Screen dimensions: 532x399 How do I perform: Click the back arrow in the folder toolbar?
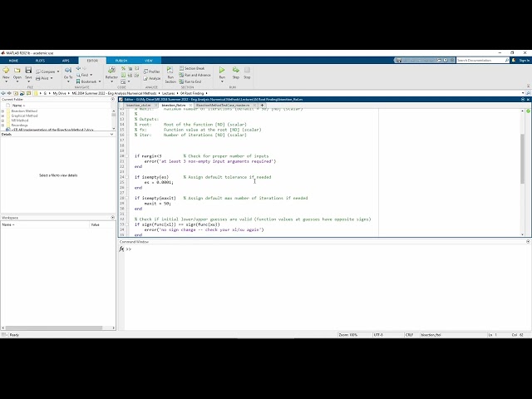pyautogui.click(x=3, y=93)
